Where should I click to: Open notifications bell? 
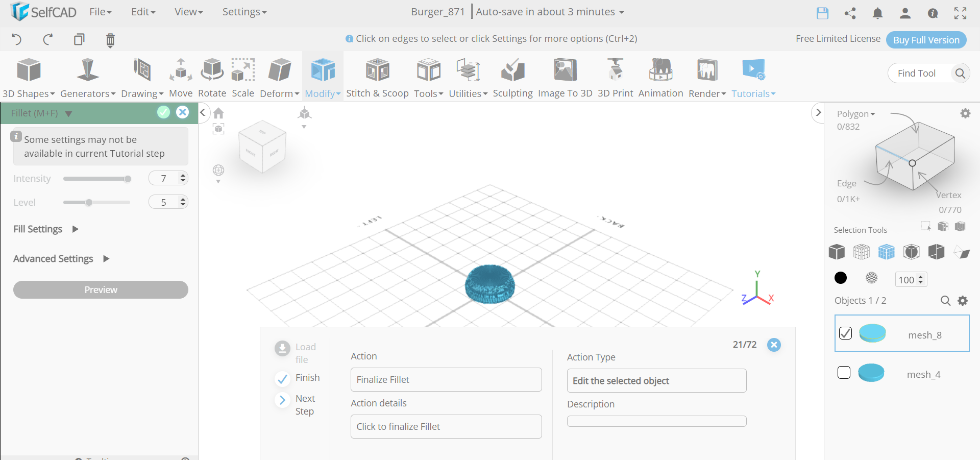click(x=877, y=13)
